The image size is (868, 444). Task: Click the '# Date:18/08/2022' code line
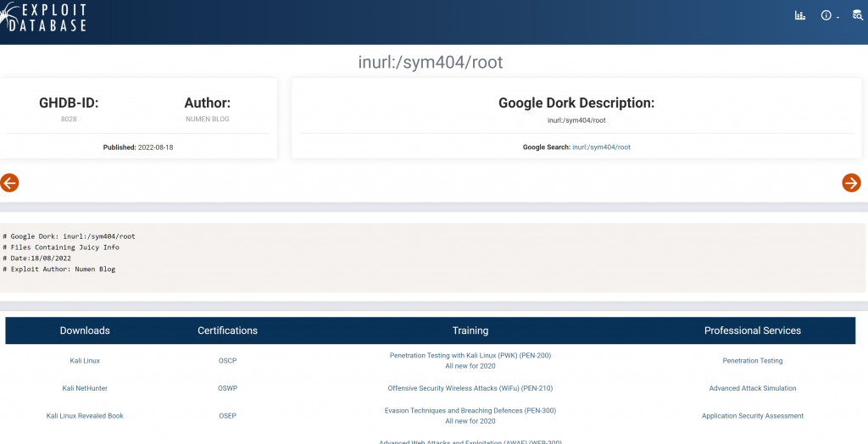37,258
